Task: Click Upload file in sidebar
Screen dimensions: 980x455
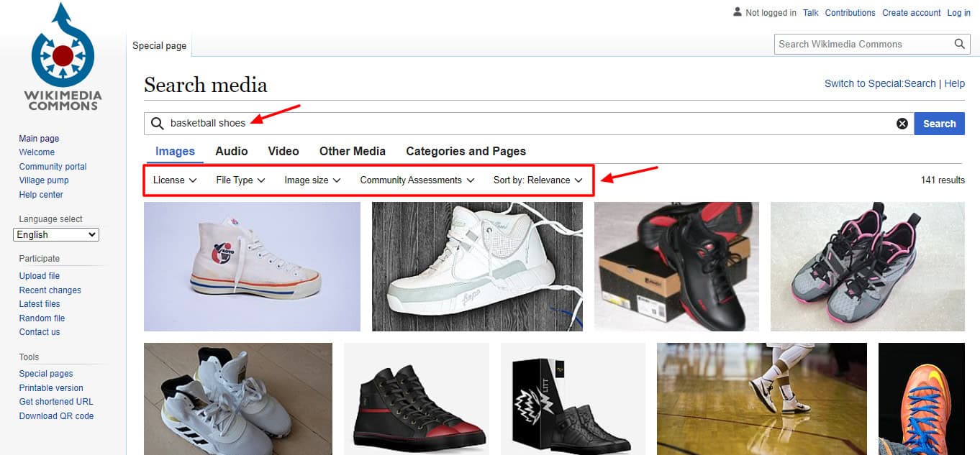Action: pyautogui.click(x=40, y=276)
